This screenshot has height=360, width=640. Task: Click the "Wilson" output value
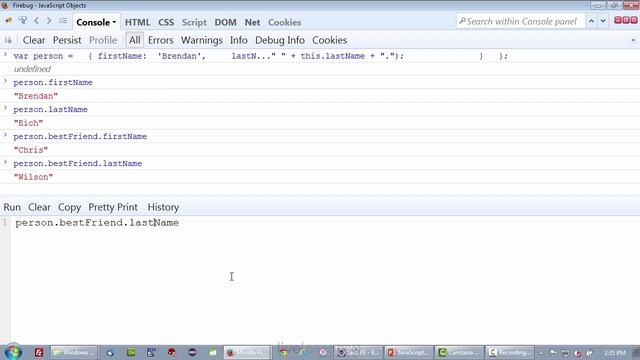pos(33,177)
